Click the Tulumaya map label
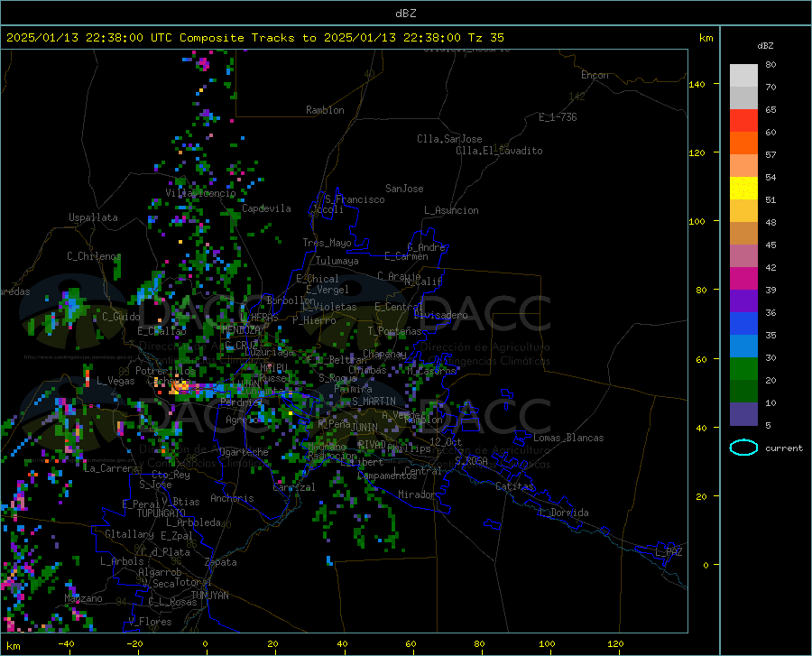The width and height of the screenshot is (812, 656). [x=337, y=261]
